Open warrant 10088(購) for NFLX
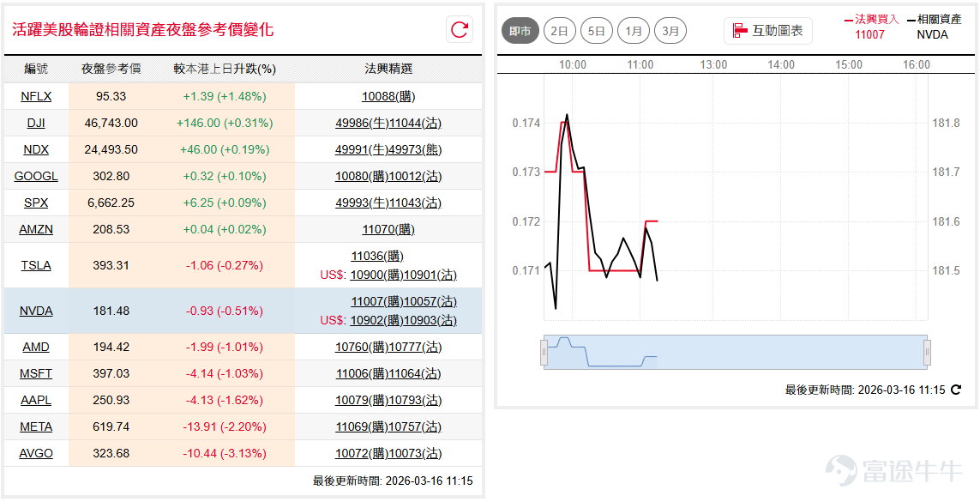 (388, 96)
